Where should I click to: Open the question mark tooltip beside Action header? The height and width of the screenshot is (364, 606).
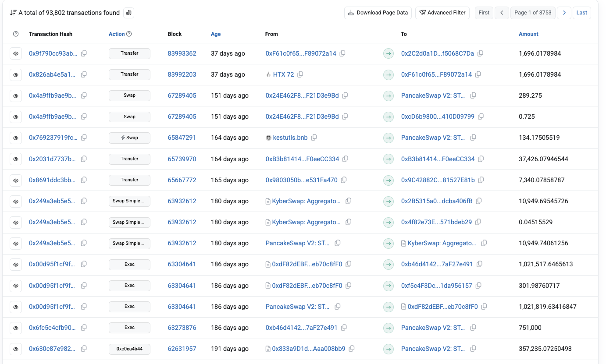tap(128, 34)
